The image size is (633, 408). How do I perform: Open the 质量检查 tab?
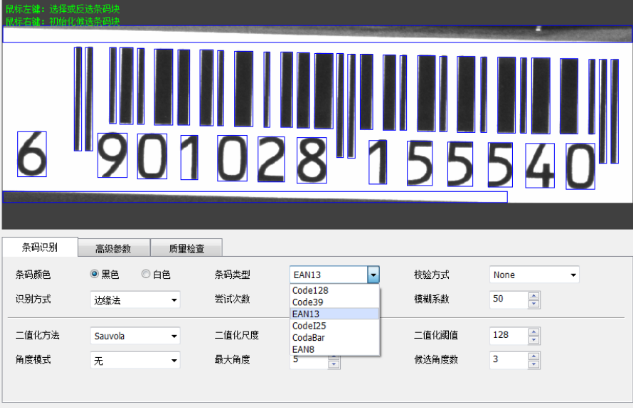point(186,248)
